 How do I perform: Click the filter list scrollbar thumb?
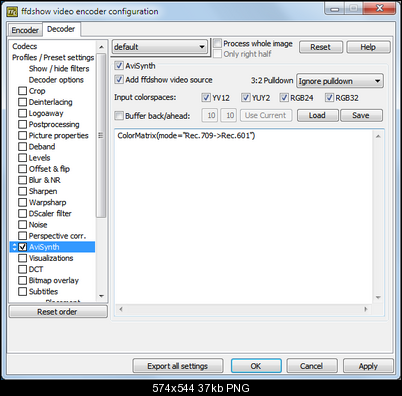pyautogui.click(x=101, y=135)
